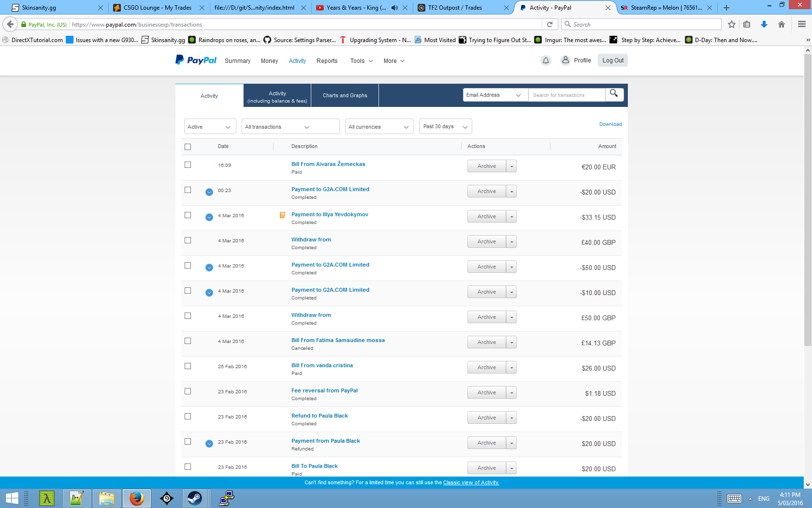Click the Search for transactions field

(x=566, y=95)
